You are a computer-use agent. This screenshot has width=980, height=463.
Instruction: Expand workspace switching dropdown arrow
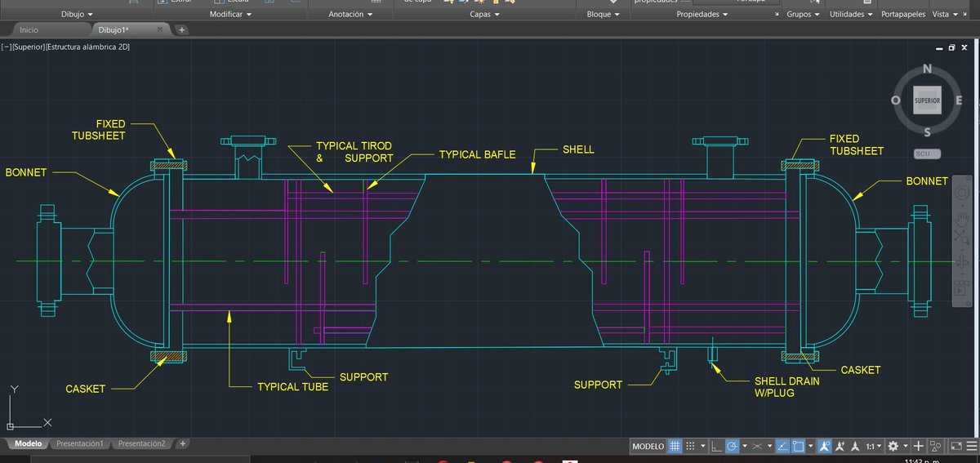click(x=906, y=447)
